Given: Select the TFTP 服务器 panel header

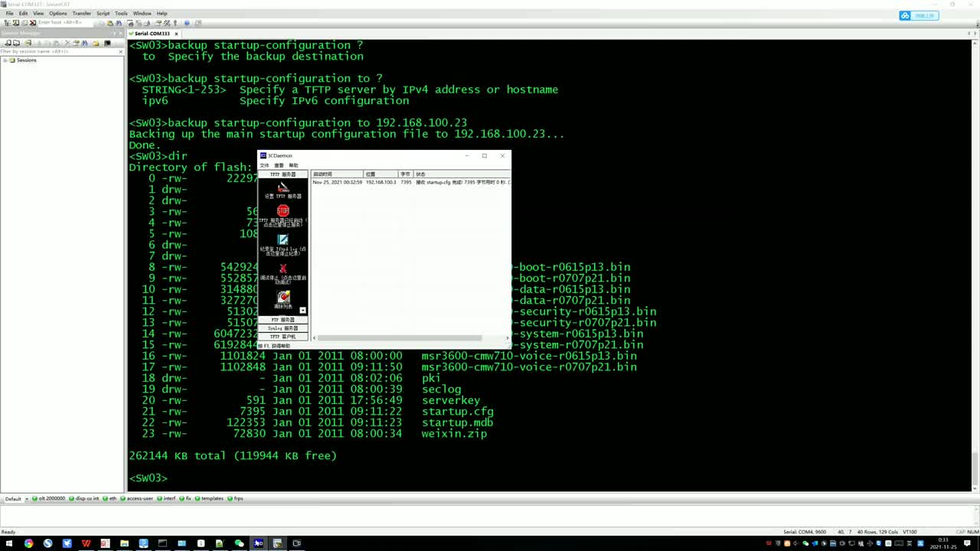Looking at the screenshot, I should click(283, 174).
